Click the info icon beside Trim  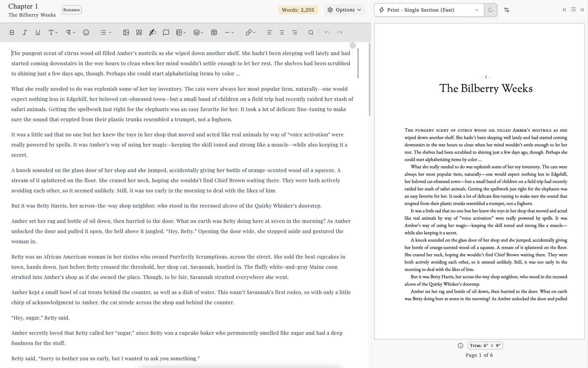click(x=460, y=346)
